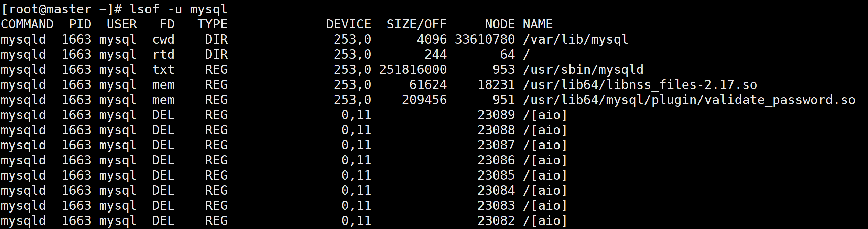Click the '[root@master ~]#' shell prompt
868x229 pixels.
[x=62, y=9]
